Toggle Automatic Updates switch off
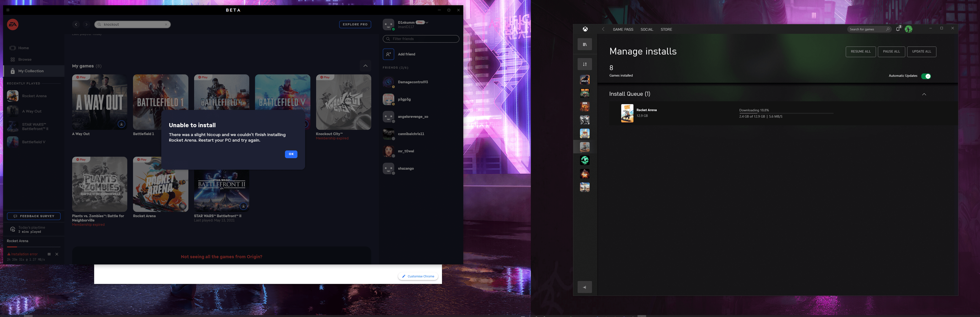 coord(926,76)
